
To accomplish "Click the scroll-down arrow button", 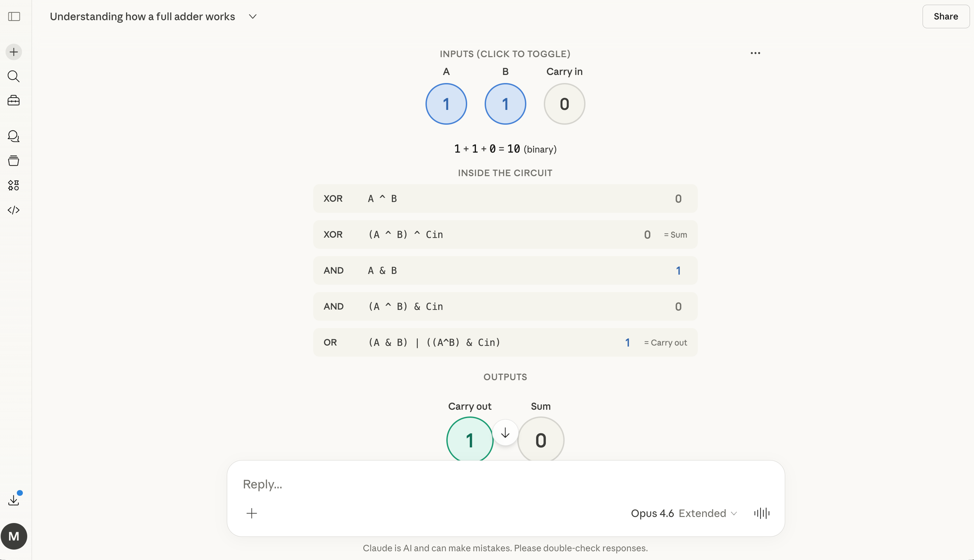I will [505, 433].
